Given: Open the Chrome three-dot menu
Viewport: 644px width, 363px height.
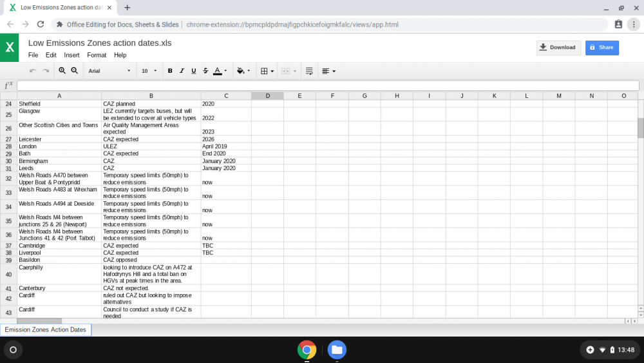Looking at the screenshot, I should (634, 25).
